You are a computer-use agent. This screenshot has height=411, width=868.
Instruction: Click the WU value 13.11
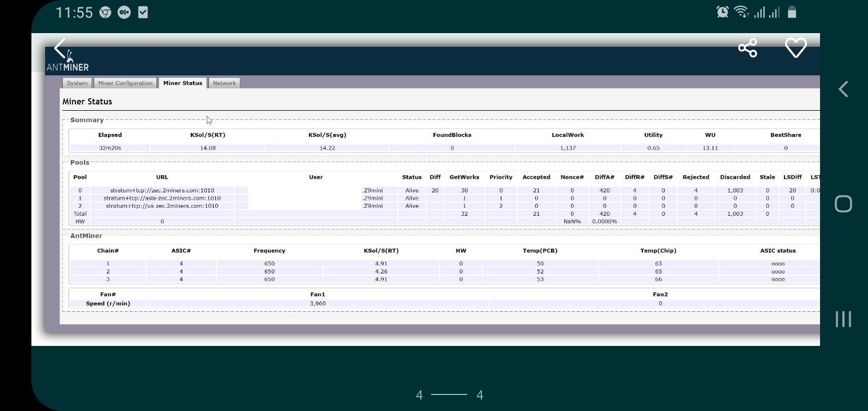click(710, 148)
